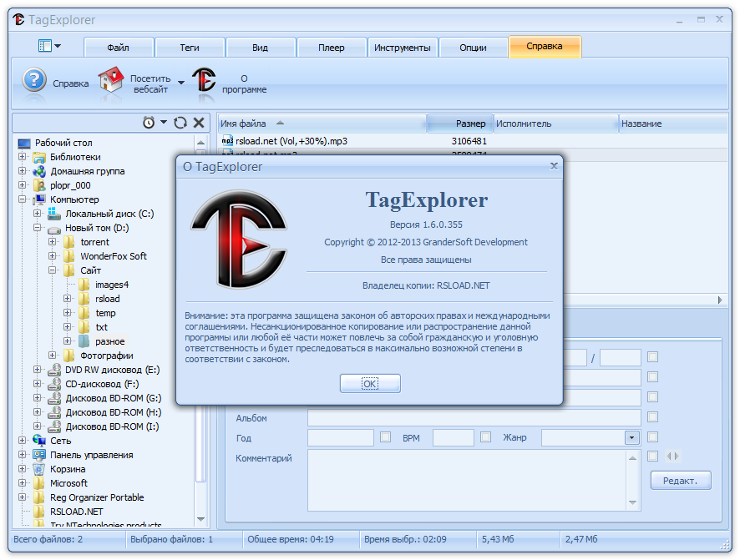
Task: Expand the Локальный диск (C:) node
Action: [x=38, y=213]
